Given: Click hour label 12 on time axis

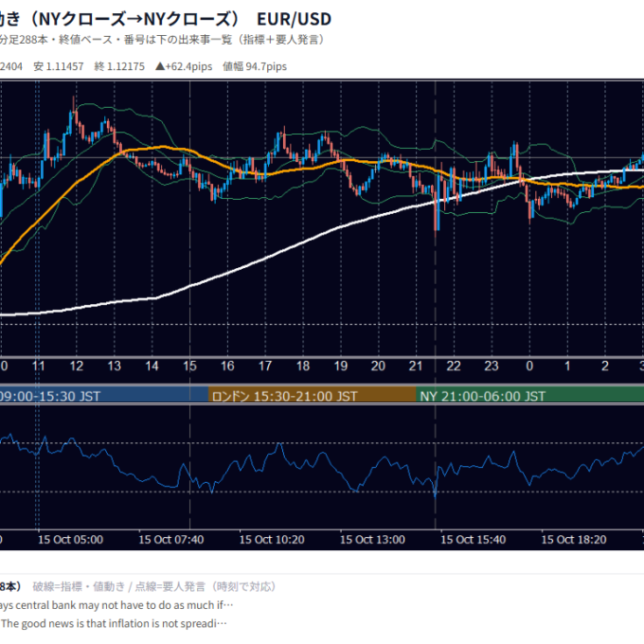Looking at the screenshot, I should 77,366.
